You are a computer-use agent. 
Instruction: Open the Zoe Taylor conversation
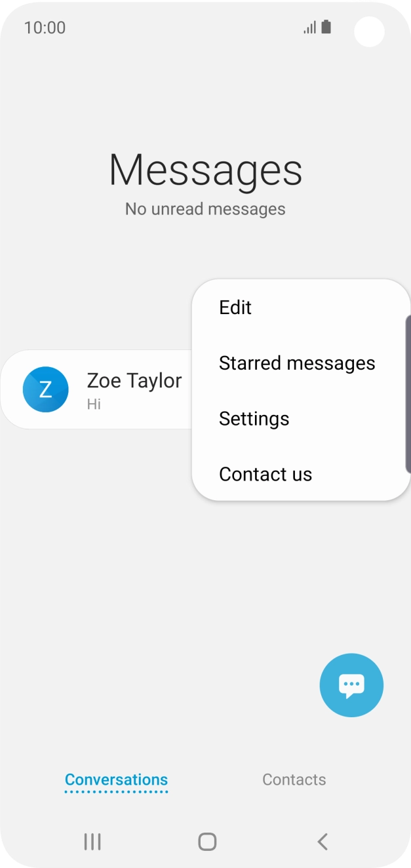[134, 381]
